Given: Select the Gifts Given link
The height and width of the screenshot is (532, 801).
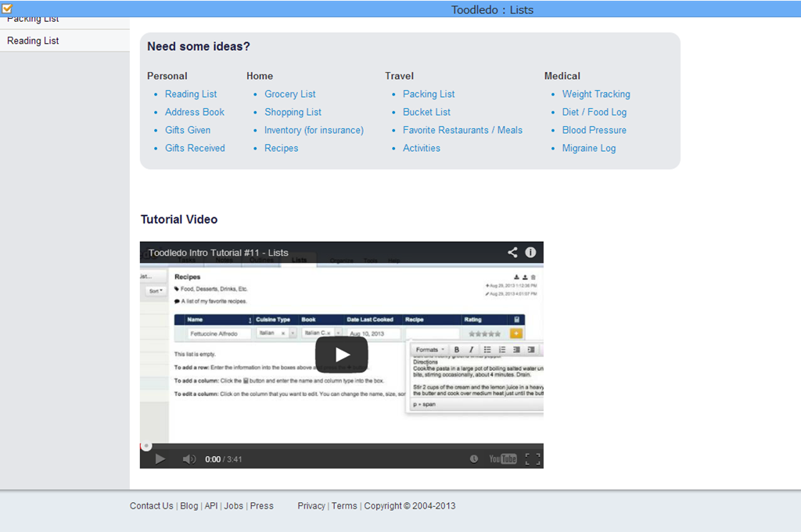Looking at the screenshot, I should tap(188, 130).
